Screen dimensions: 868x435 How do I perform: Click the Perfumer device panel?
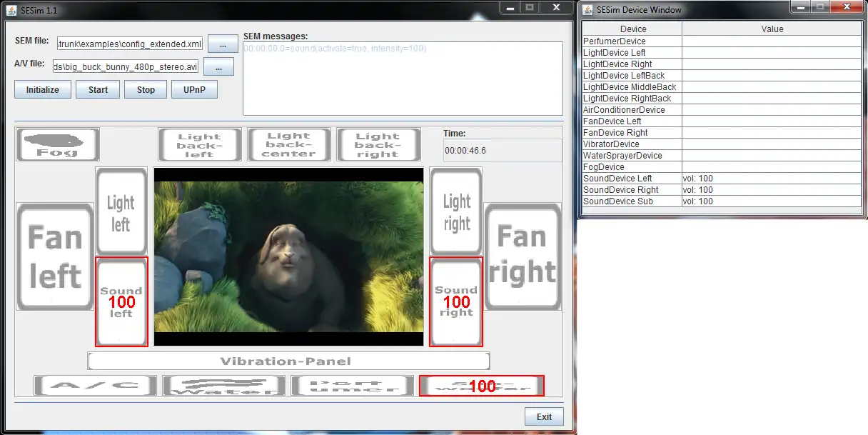[x=353, y=386]
